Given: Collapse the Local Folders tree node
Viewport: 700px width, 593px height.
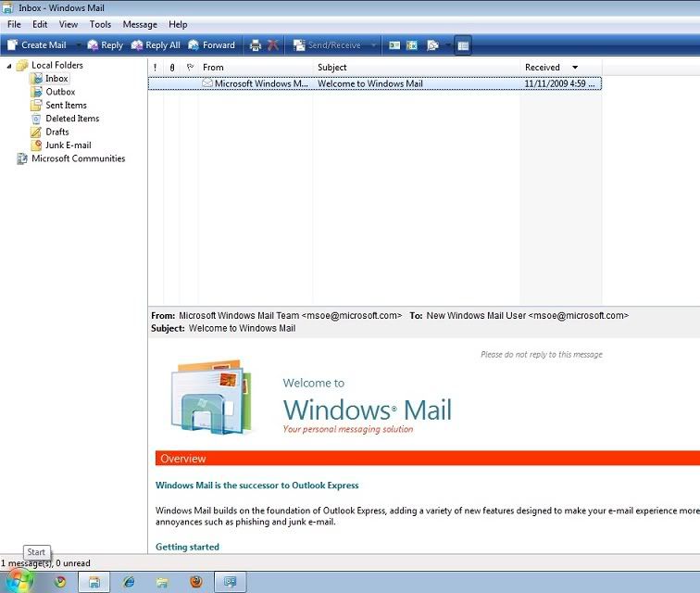Looking at the screenshot, I should pos(9,66).
